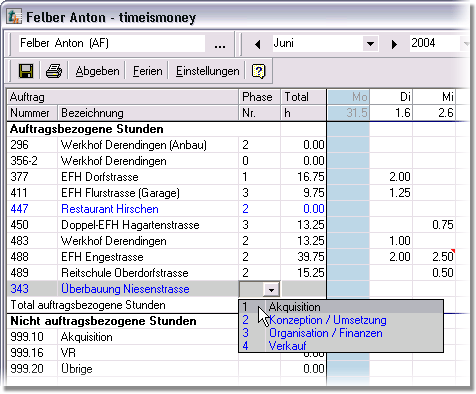Open Einstellungen from the toolbar
The width and height of the screenshot is (476, 394).
click(208, 71)
